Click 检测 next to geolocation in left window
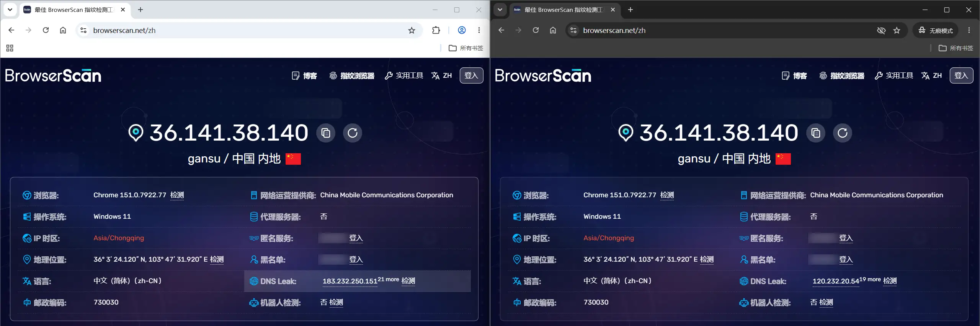The image size is (980, 326). click(217, 259)
